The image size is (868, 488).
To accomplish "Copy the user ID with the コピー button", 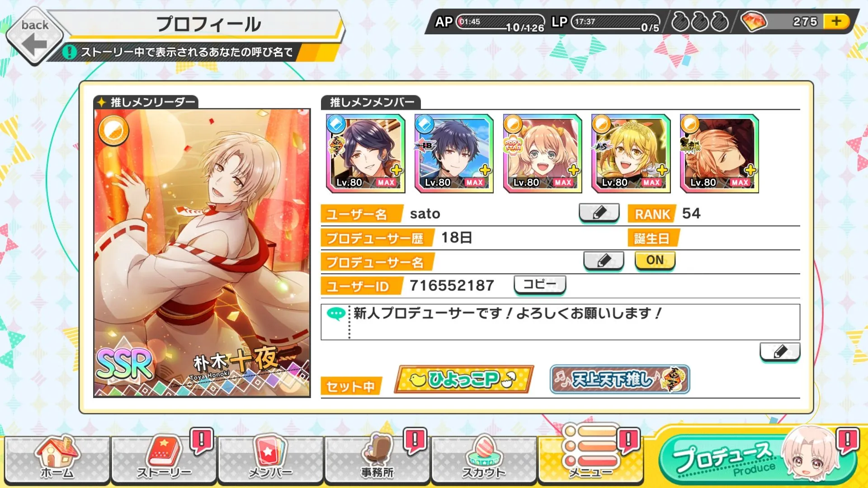I will pyautogui.click(x=540, y=285).
